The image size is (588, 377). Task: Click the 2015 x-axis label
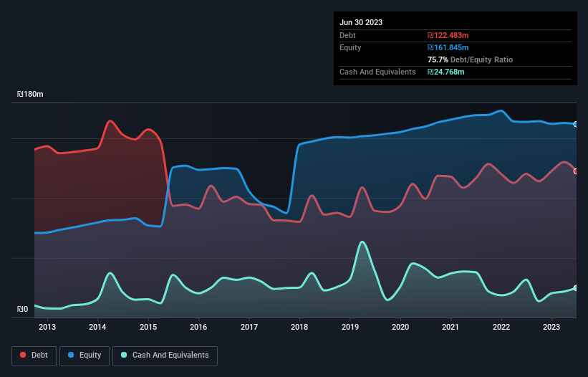point(148,327)
